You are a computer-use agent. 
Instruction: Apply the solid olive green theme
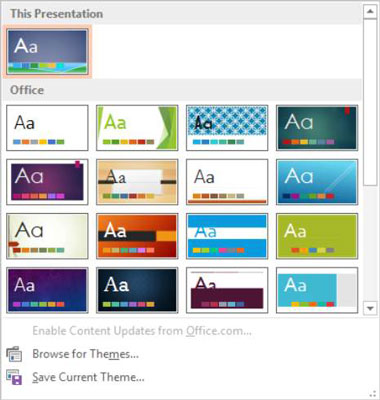(x=317, y=236)
